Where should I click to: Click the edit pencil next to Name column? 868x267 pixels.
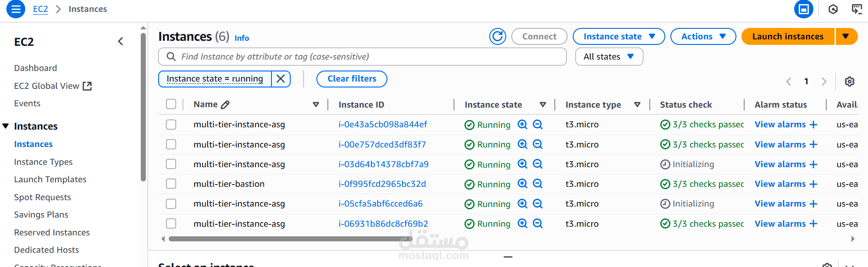[225, 105]
